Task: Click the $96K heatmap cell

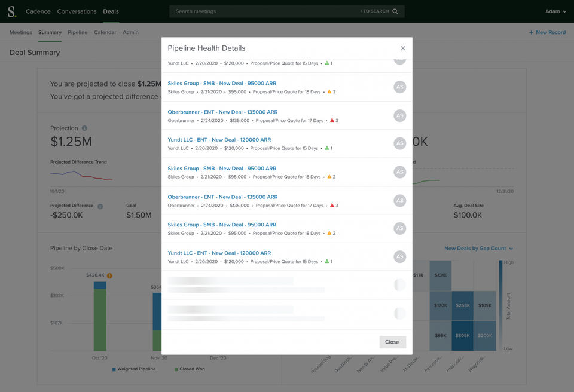Action: [441, 336]
